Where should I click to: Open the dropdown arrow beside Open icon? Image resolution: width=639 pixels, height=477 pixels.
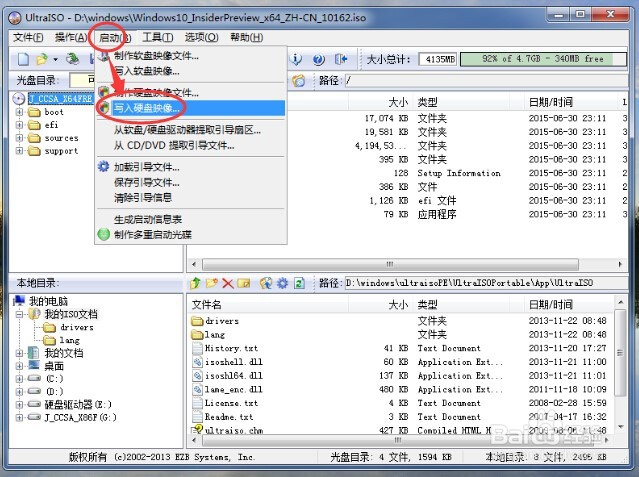point(55,60)
